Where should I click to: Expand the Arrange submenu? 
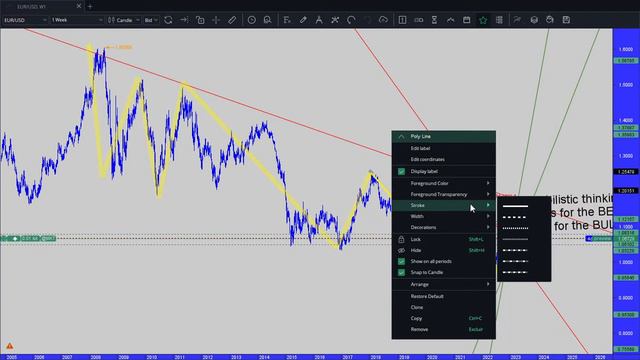click(x=444, y=284)
